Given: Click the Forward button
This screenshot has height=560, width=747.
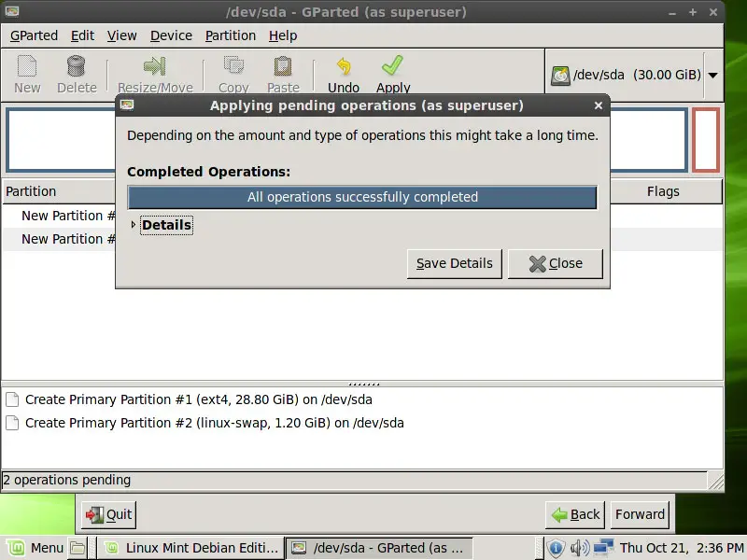Looking at the screenshot, I should pos(640,515).
